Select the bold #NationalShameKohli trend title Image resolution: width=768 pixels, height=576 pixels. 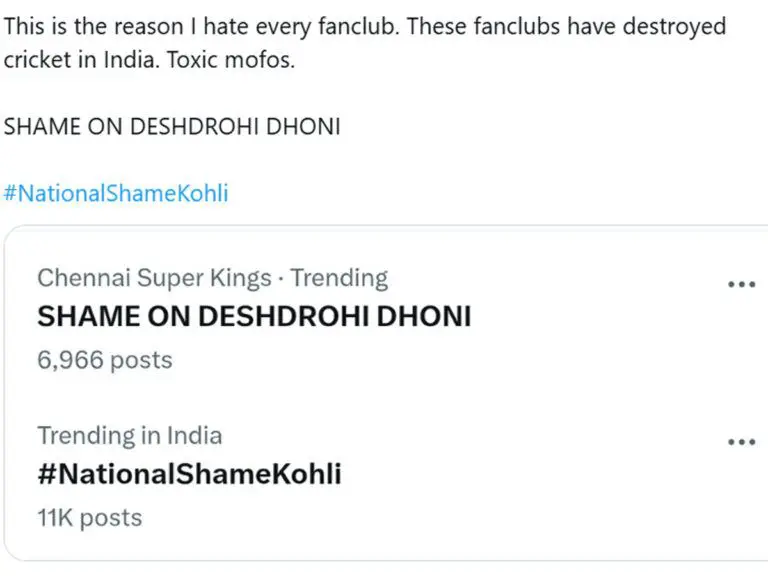[189, 473]
